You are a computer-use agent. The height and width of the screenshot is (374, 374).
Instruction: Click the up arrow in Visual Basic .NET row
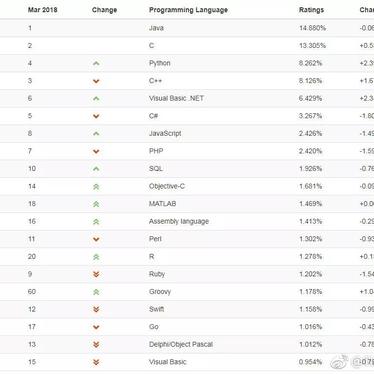pos(96,99)
